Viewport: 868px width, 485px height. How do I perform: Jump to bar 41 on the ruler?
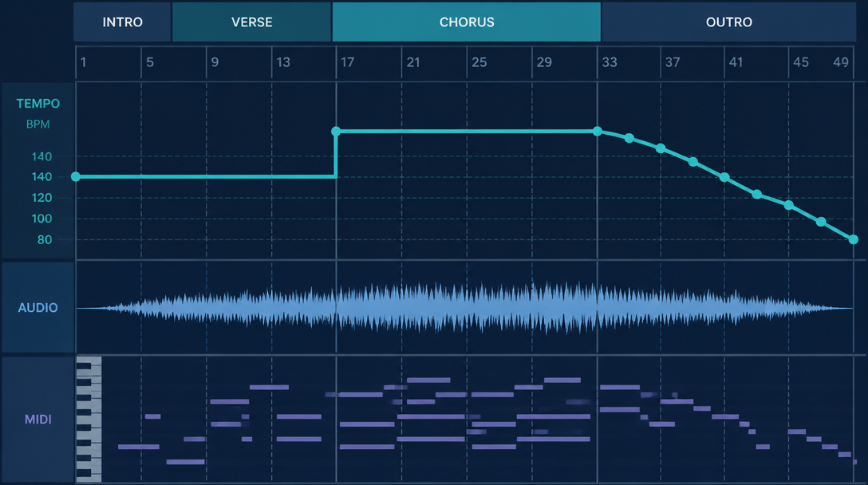coord(736,62)
